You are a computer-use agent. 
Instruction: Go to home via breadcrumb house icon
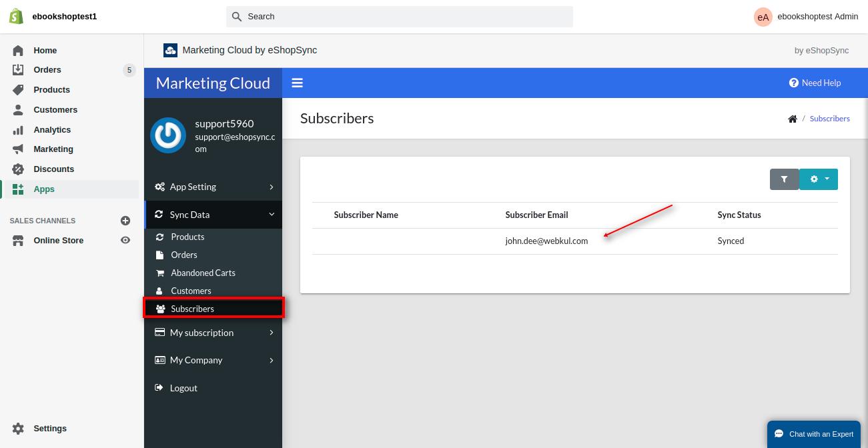click(x=793, y=119)
